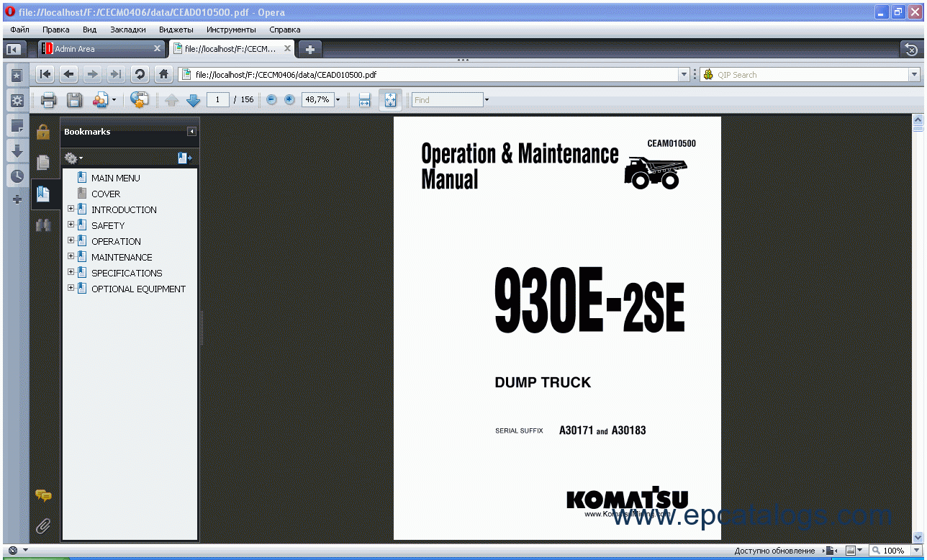The image size is (927, 560).
Task: Open the zoom percentage dropdown arrow
Action: point(338,100)
